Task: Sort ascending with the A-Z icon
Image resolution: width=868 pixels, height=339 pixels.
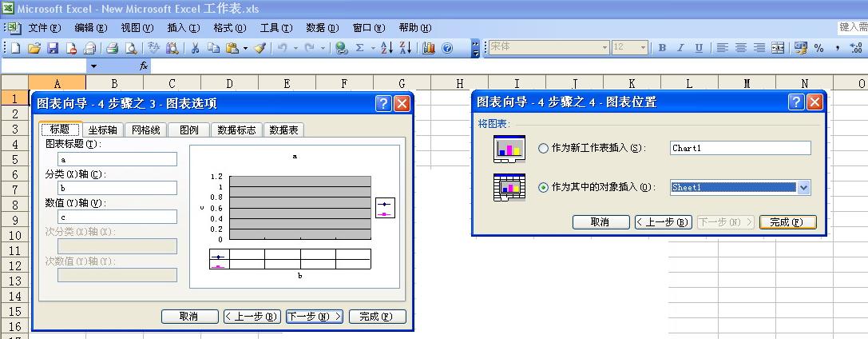Action: click(387, 48)
